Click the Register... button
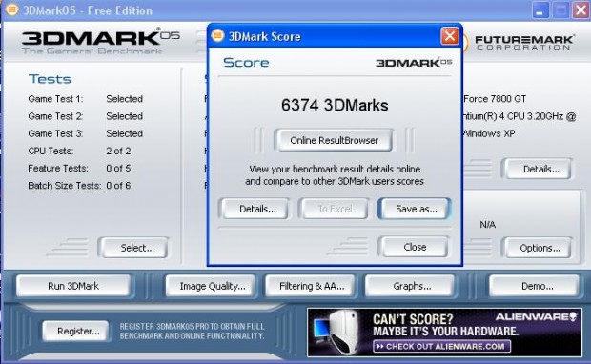The width and height of the screenshot is (591, 364). click(76, 332)
